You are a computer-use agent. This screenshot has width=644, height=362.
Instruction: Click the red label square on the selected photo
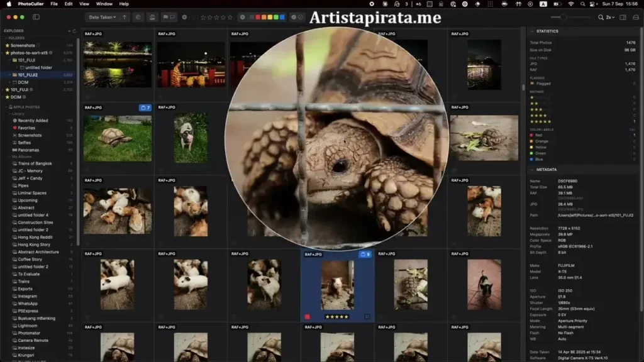coord(307,317)
